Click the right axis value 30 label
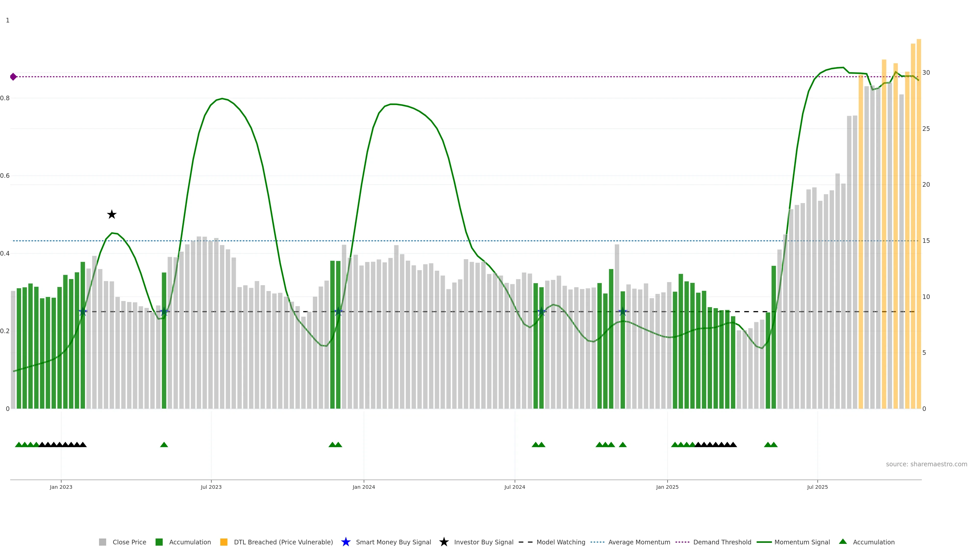Image resolution: width=980 pixels, height=551 pixels. point(926,73)
